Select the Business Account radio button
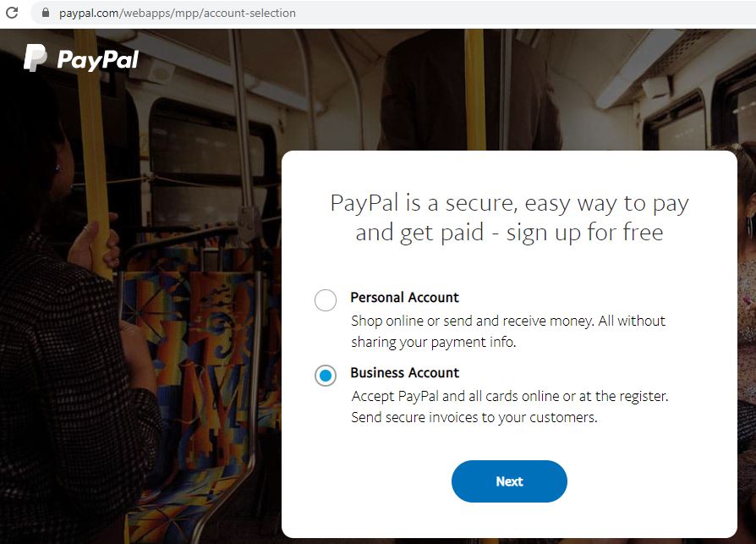 (326, 376)
